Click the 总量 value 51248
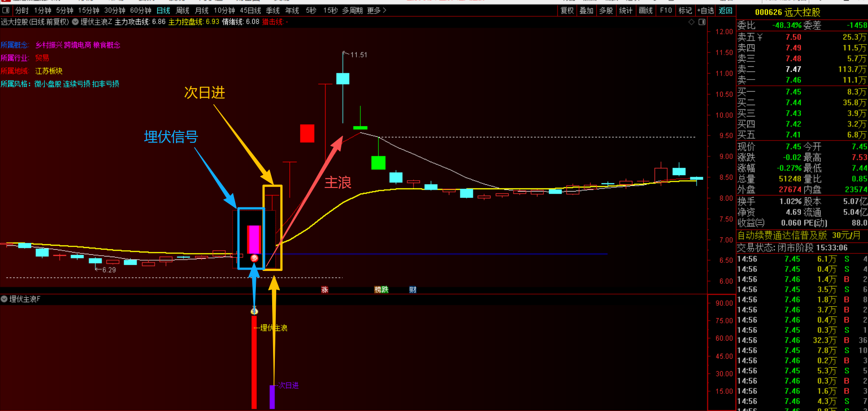868x411 pixels. pyautogui.click(x=790, y=179)
